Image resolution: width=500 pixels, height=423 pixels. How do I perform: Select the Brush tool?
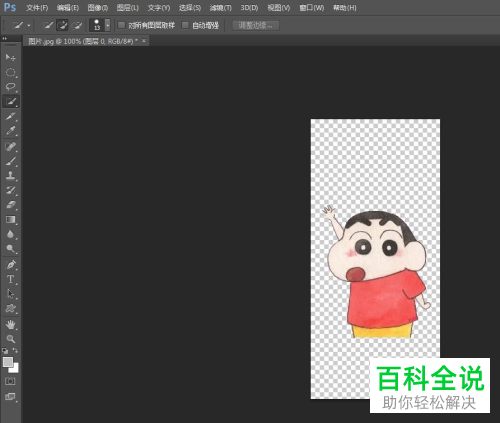[10, 161]
